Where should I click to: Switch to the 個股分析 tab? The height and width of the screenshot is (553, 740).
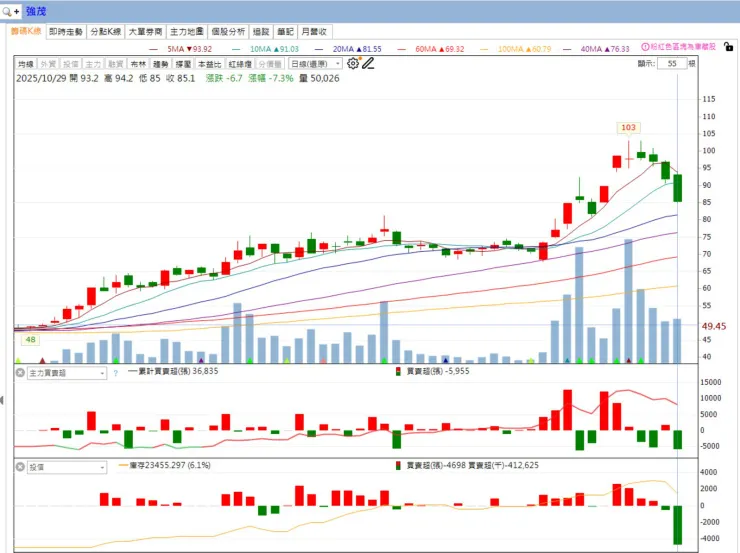228,32
